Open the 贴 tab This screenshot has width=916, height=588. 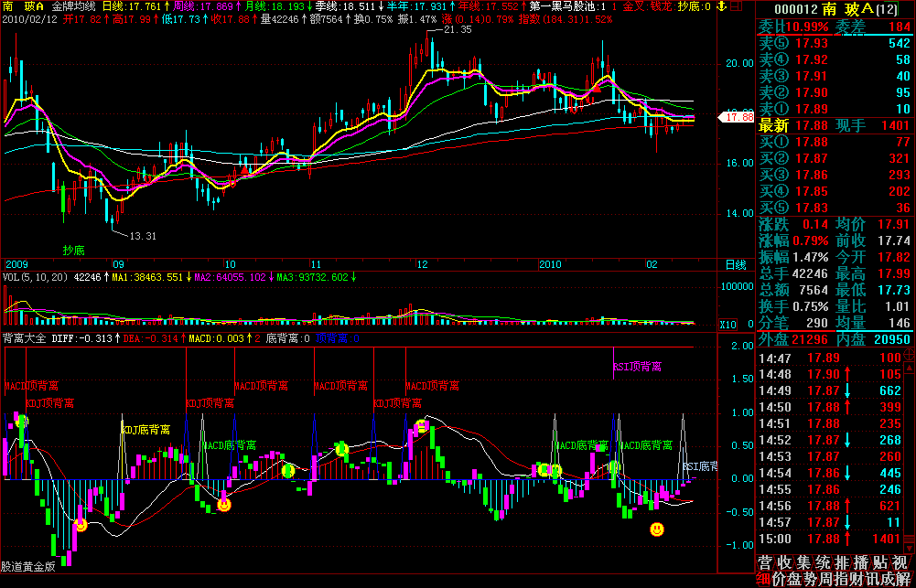880,563
